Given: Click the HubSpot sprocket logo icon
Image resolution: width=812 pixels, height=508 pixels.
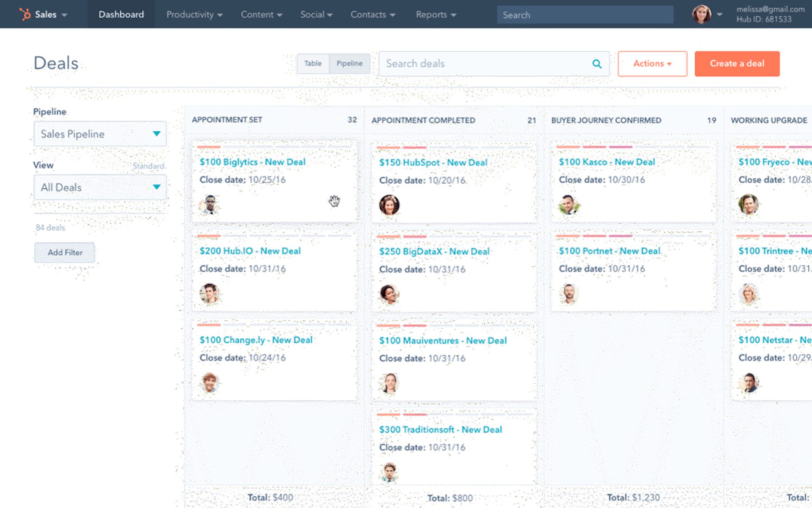Looking at the screenshot, I should [x=25, y=14].
